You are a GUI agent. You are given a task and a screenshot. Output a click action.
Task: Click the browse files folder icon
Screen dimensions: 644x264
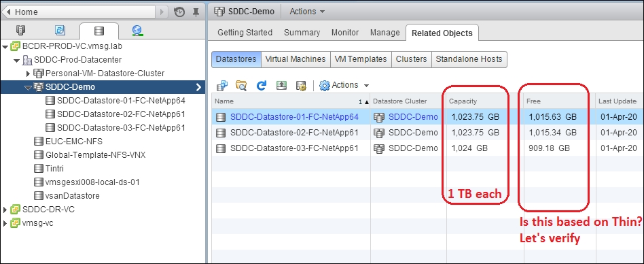(x=241, y=86)
